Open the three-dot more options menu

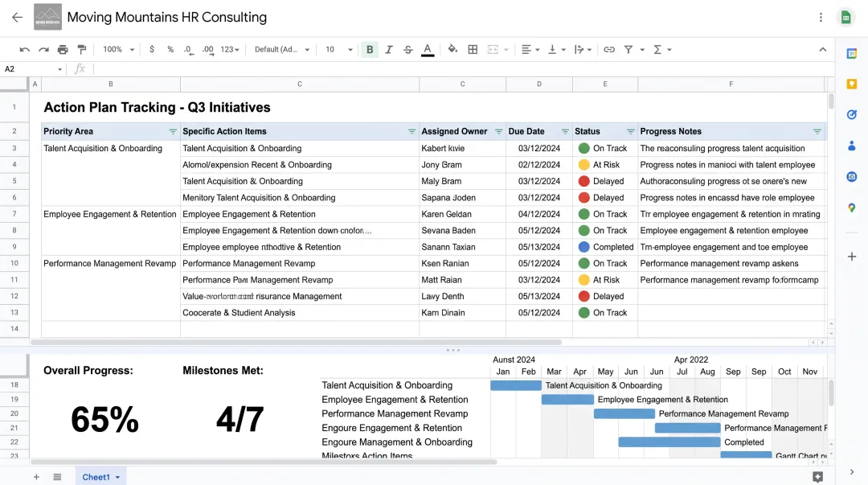(821, 17)
